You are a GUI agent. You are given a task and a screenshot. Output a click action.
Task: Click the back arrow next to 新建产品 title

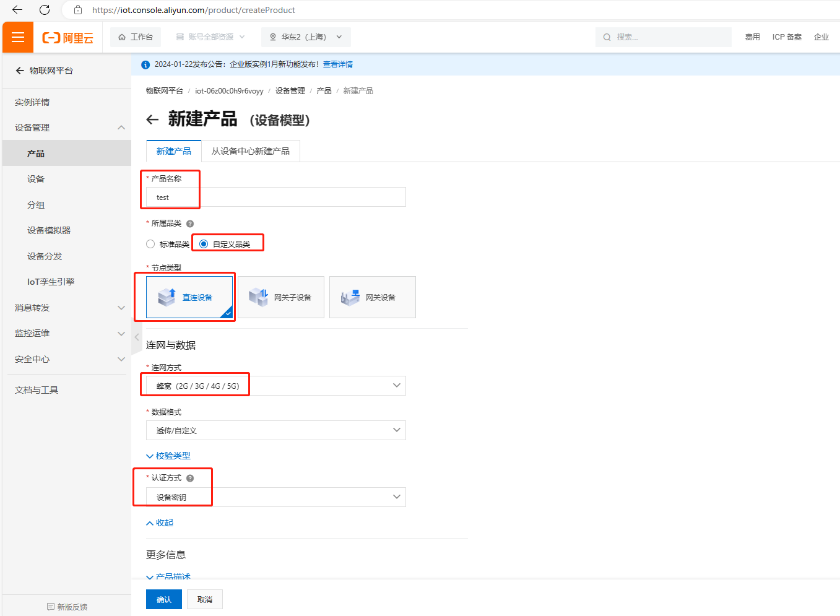[x=152, y=119]
